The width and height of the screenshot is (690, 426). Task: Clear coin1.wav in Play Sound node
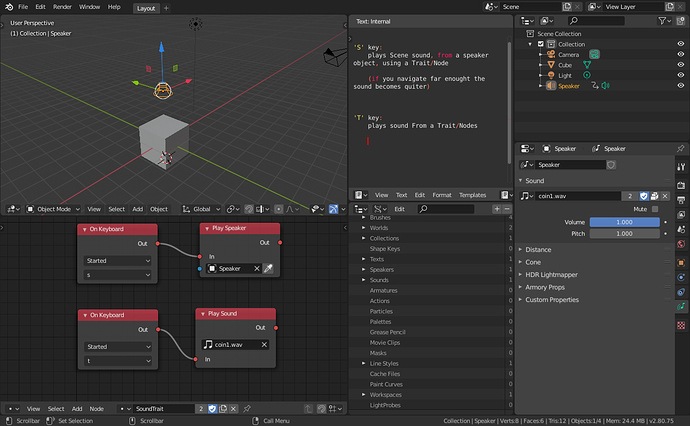pyautogui.click(x=264, y=345)
